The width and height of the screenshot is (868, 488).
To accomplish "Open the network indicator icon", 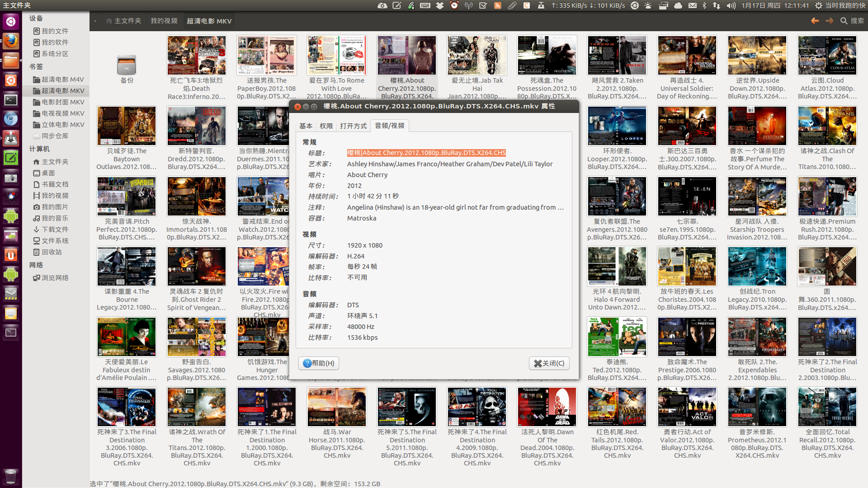I will [717, 5].
